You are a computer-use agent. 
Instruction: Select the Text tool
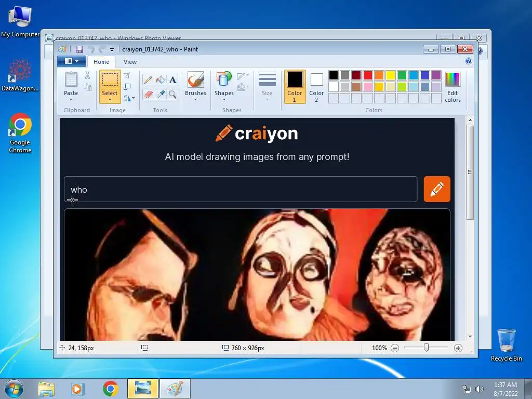tap(172, 79)
